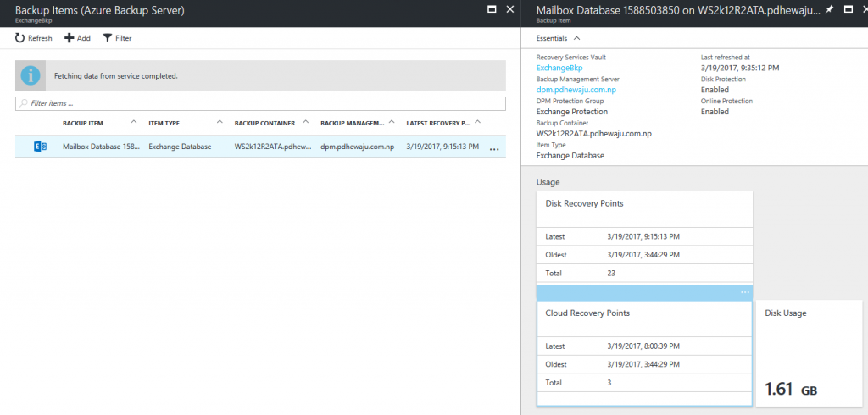Click the pin icon on Mailbox Database blade
This screenshot has width=868, height=415.
(x=831, y=9)
